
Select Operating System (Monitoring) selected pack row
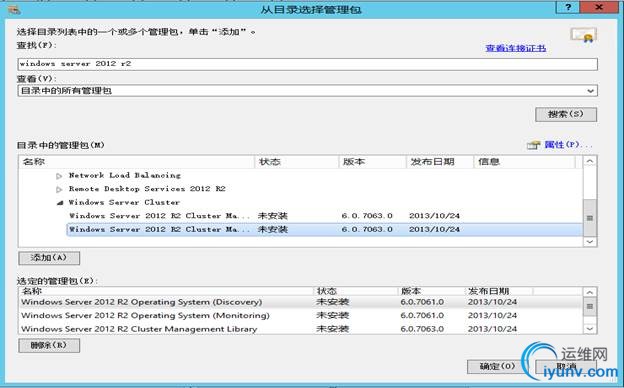coord(301,316)
